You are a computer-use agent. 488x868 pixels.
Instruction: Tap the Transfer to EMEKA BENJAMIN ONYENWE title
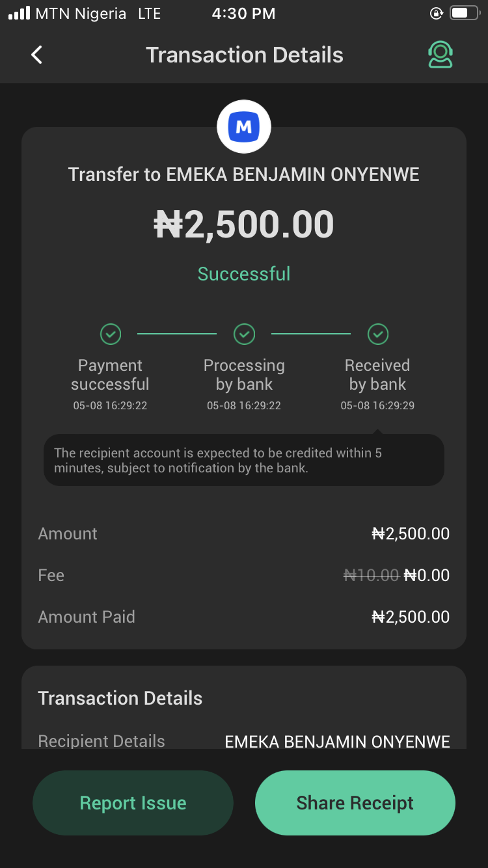[244, 174]
